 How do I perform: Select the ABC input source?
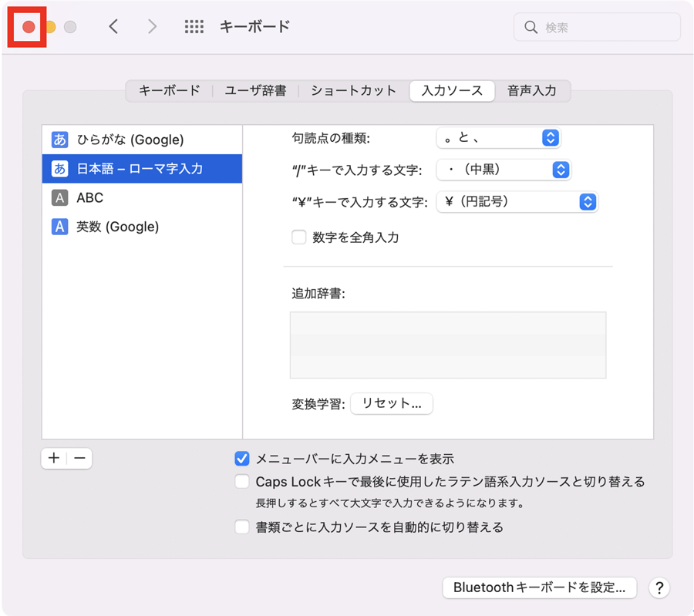(89, 198)
